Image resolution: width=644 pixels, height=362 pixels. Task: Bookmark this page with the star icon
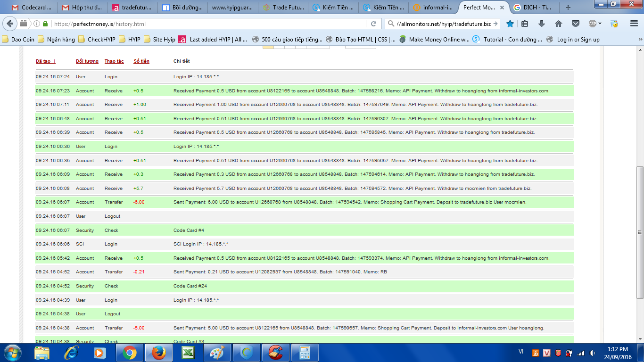[x=510, y=24]
